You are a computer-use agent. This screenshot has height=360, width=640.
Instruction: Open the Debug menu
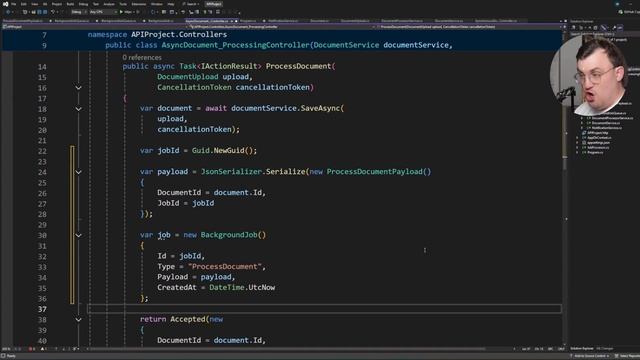tap(83, 4)
